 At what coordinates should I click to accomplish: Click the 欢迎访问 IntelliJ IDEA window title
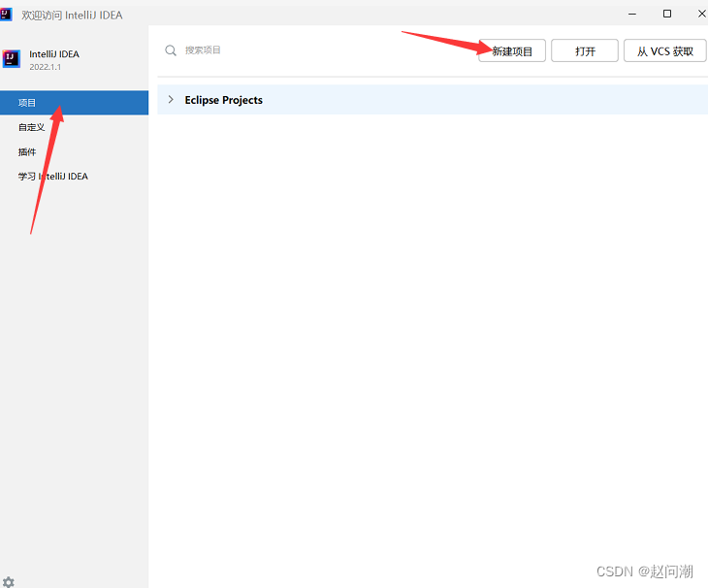(72, 15)
